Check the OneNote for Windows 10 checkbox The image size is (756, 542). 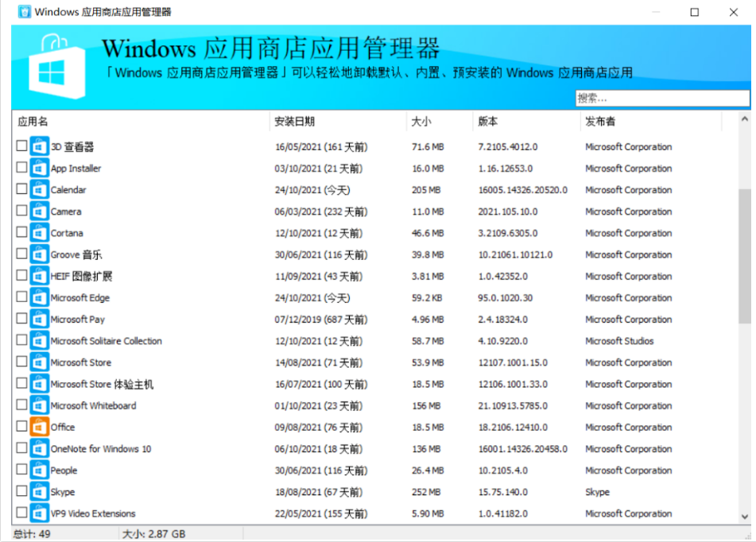(x=21, y=448)
